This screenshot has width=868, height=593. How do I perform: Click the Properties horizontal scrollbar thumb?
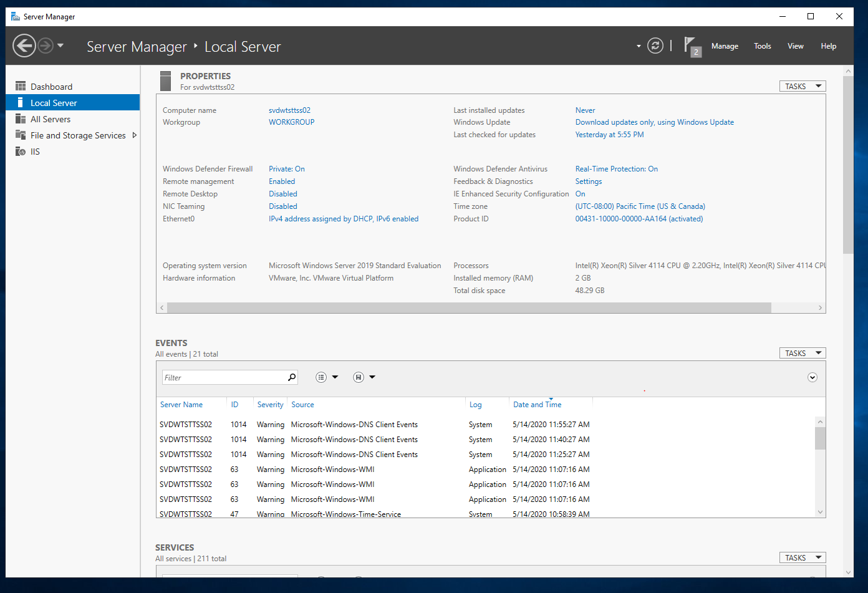469,308
